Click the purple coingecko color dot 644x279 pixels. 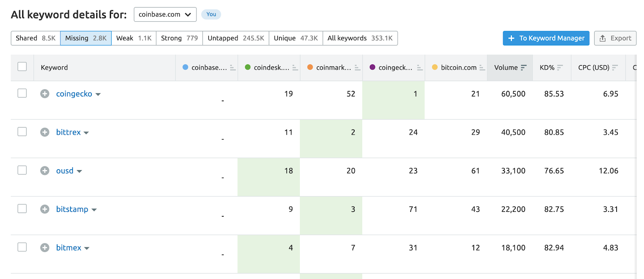point(372,67)
